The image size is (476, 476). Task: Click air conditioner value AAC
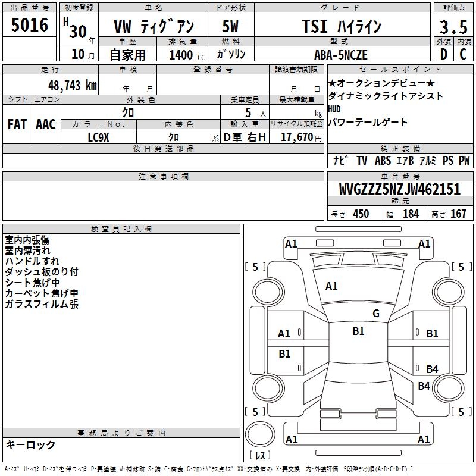tap(46, 124)
